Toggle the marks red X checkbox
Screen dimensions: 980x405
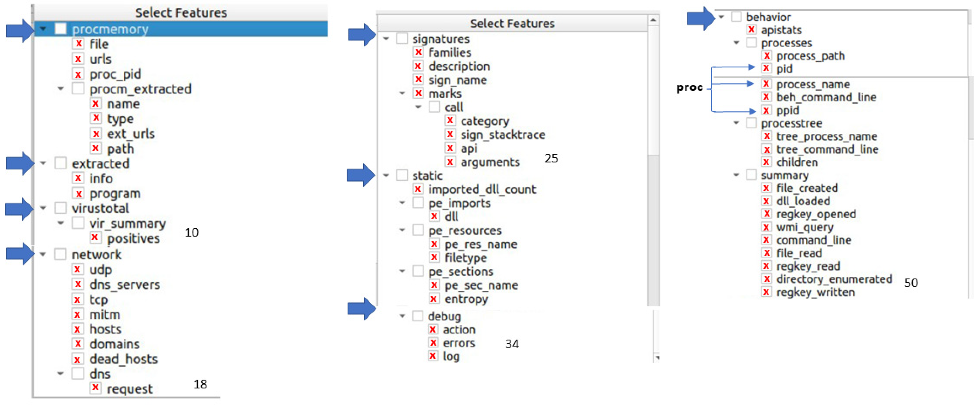point(419,93)
